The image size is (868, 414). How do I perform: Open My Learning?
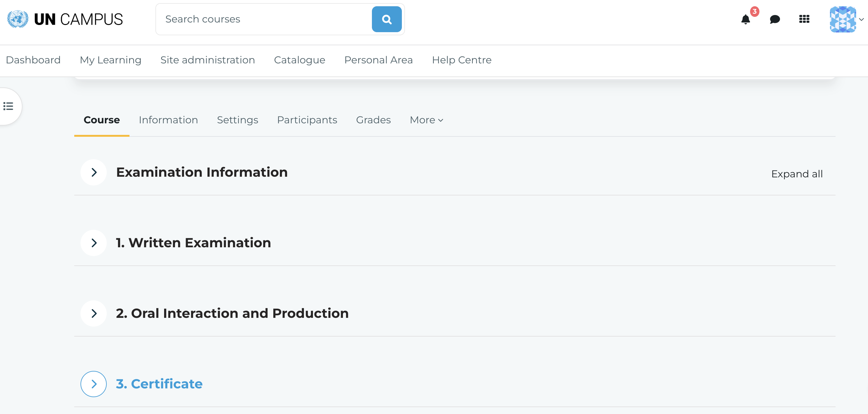(x=110, y=60)
